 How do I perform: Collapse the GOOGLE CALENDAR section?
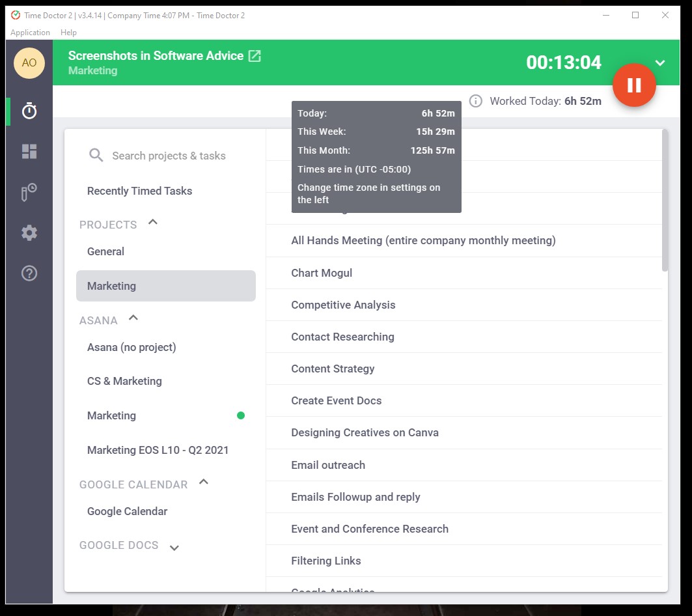coord(204,482)
